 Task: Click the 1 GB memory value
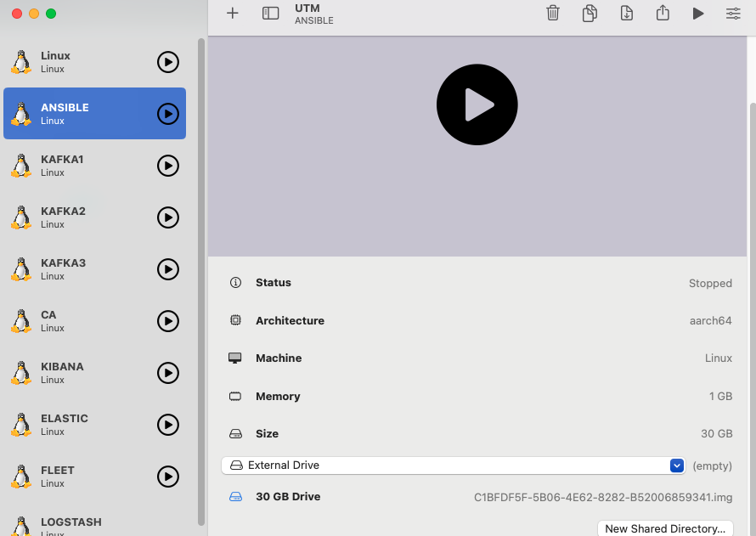720,396
